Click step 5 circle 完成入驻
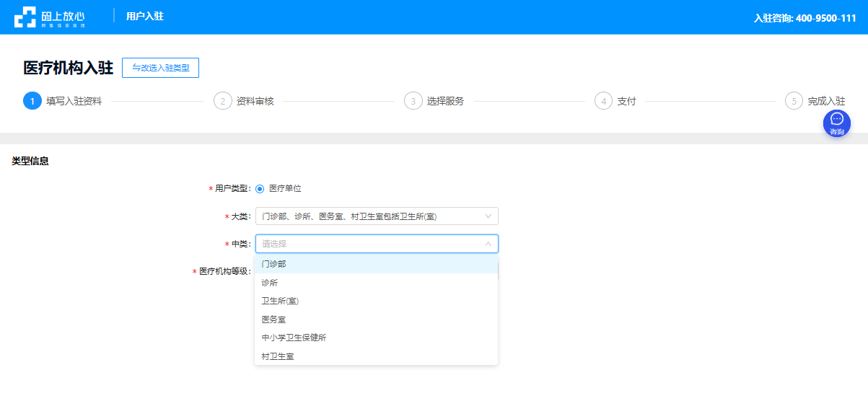868x414 pixels. point(794,101)
